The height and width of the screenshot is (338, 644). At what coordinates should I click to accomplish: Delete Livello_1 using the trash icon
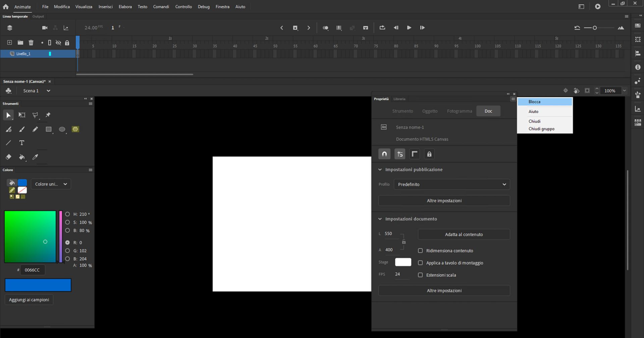[31, 42]
